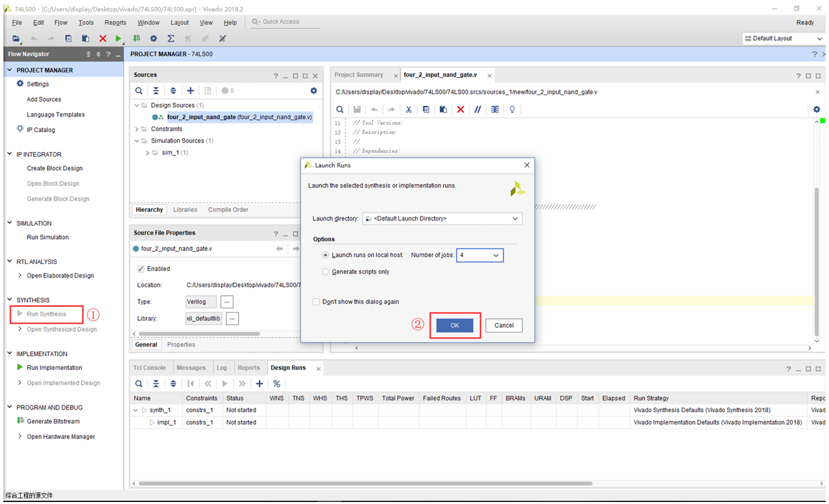
Task: Click the green Run arrow in main toolbar
Action: click(119, 39)
